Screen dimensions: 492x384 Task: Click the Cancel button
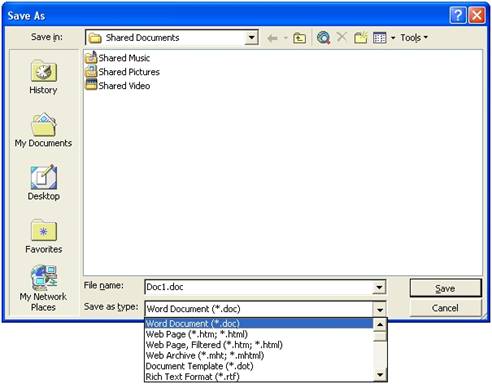[445, 308]
